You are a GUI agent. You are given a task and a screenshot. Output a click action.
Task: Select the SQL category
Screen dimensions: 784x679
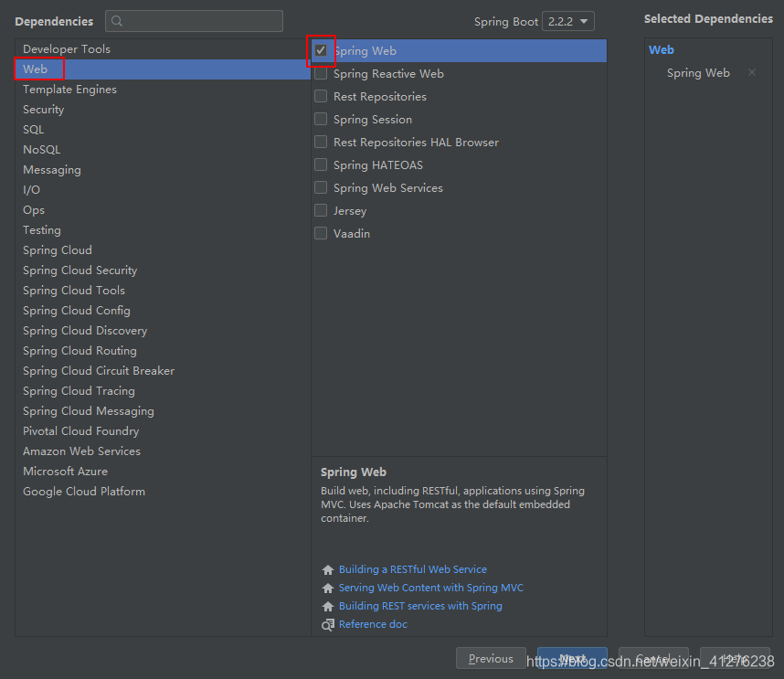tap(163, 130)
